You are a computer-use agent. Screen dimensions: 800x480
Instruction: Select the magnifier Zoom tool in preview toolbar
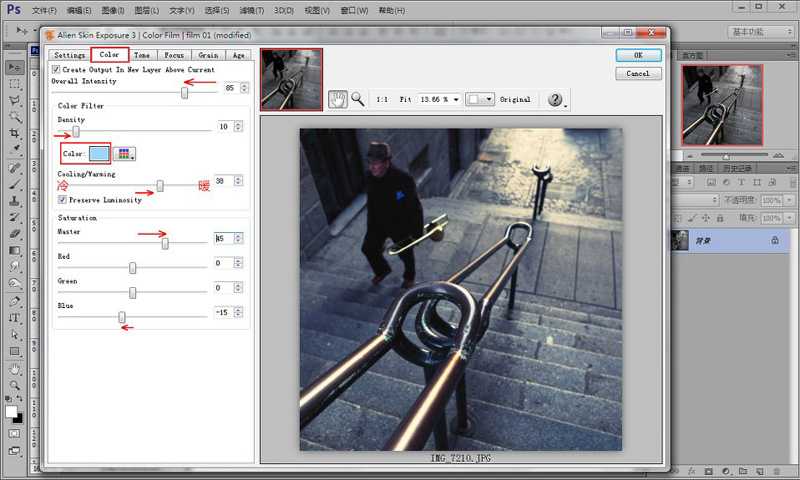357,99
